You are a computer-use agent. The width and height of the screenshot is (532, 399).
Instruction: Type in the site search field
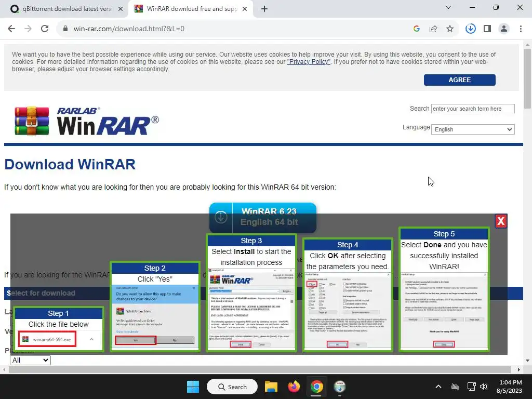pos(473,109)
